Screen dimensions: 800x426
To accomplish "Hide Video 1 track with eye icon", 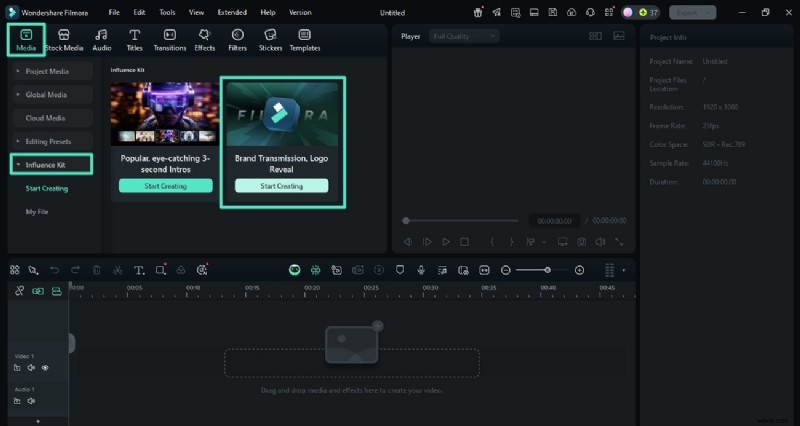I will pyautogui.click(x=45, y=368).
